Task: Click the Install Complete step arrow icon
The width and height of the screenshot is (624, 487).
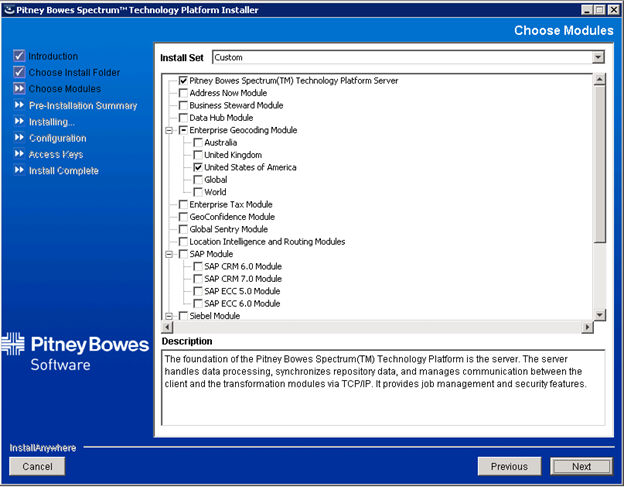Action: (18, 171)
